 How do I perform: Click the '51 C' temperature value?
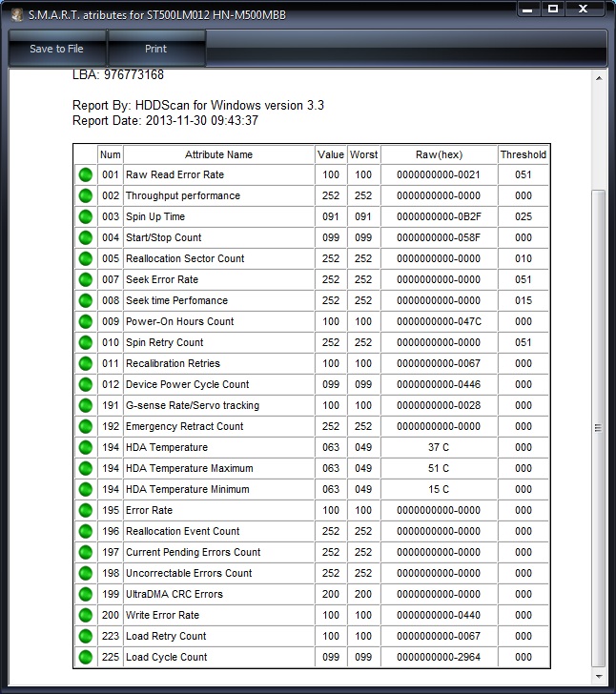tap(439, 468)
